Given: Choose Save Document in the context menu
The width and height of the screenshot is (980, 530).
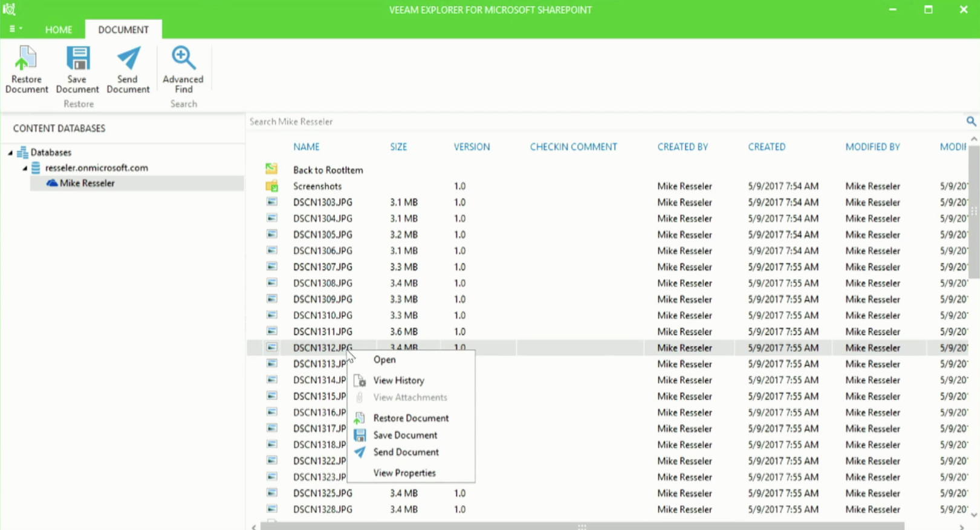Looking at the screenshot, I should coord(405,435).
